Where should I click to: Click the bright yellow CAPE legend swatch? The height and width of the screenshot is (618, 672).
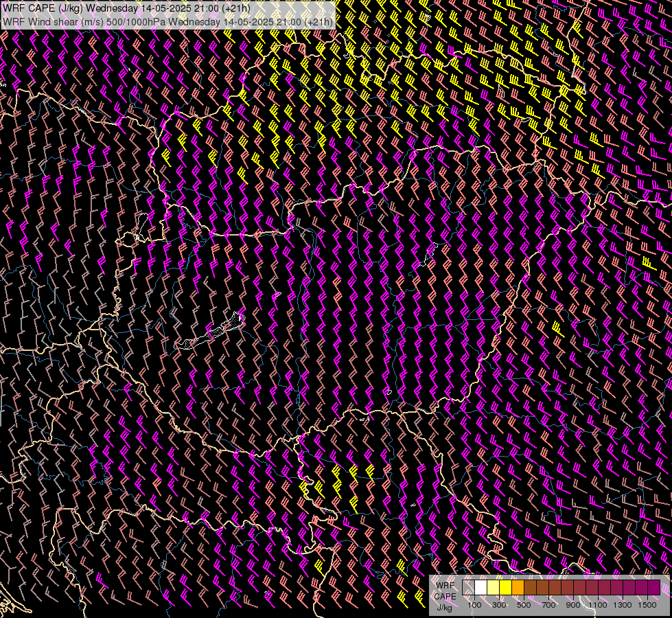tap(506, 587)
